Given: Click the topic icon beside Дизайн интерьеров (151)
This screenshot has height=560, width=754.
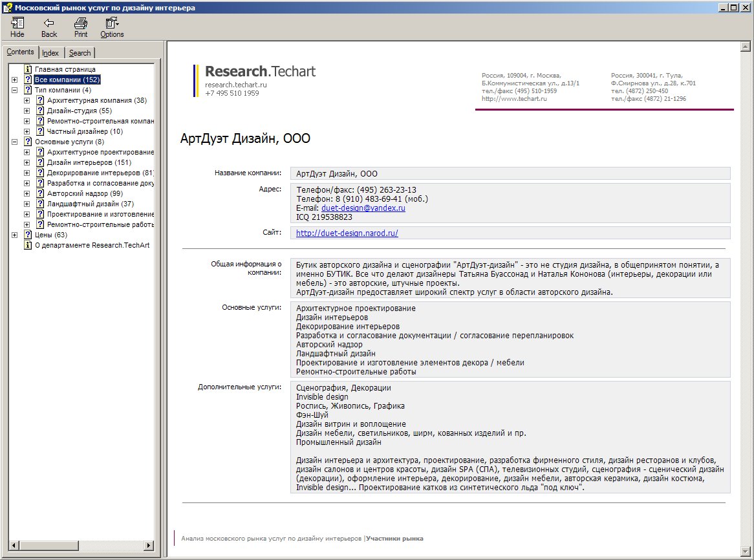Looking at the screenshot, I should (x=40, y=162).
